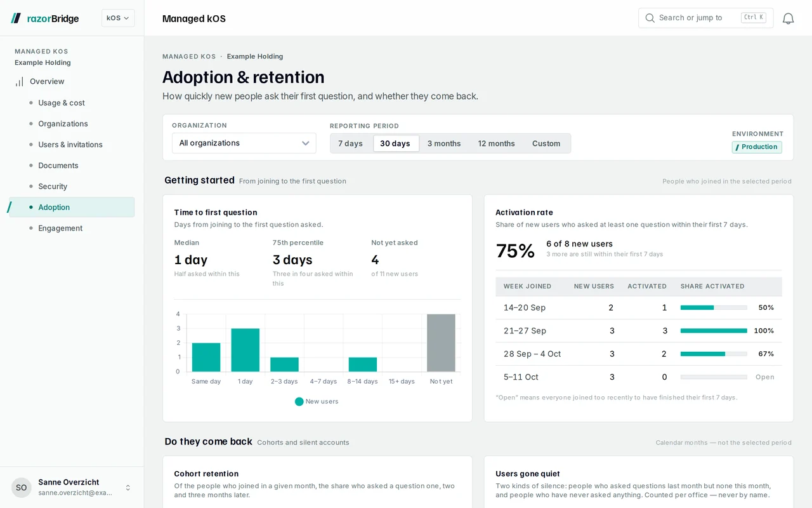Click the search magnifier icon
Image resolution: width=812 pixels, height=508 pixels.
(650, 18)
